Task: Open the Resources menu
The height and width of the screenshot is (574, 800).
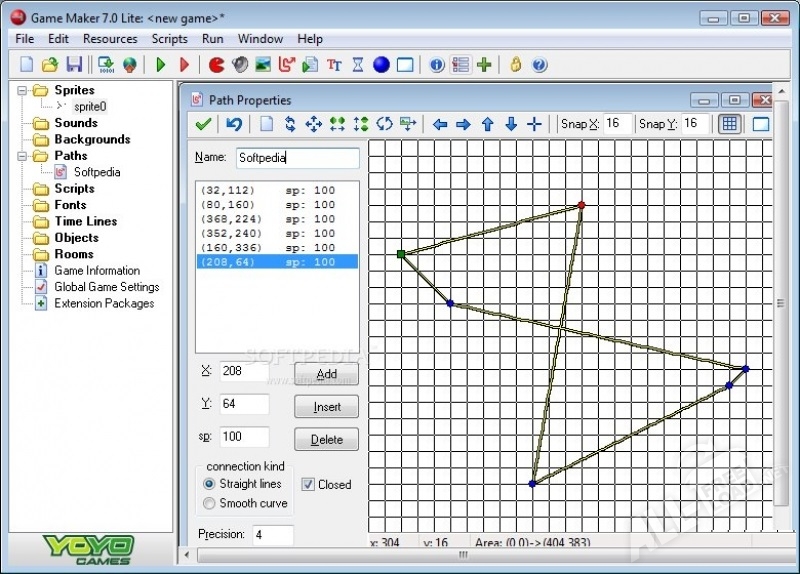Action: tap(110, 39)
